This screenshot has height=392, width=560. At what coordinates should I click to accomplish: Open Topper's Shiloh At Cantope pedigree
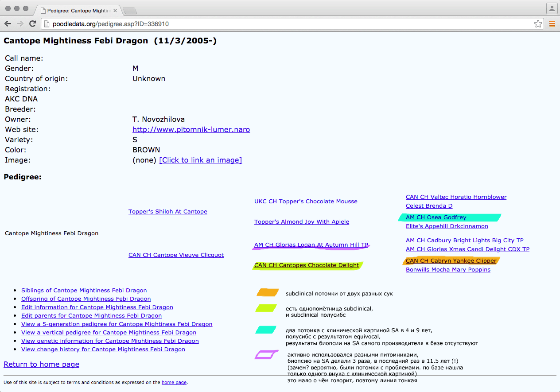click(167, 212)
